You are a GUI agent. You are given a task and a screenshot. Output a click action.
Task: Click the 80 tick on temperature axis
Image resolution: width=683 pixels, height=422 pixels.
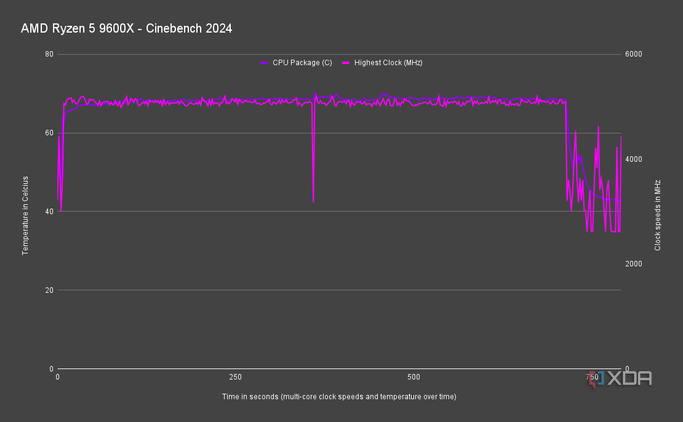(49, 54)
